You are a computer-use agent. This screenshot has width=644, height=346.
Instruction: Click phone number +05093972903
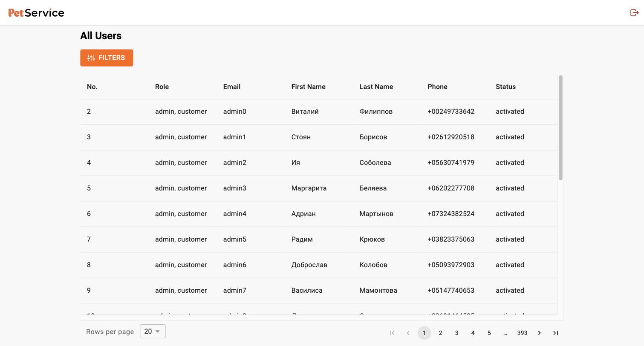451,265
